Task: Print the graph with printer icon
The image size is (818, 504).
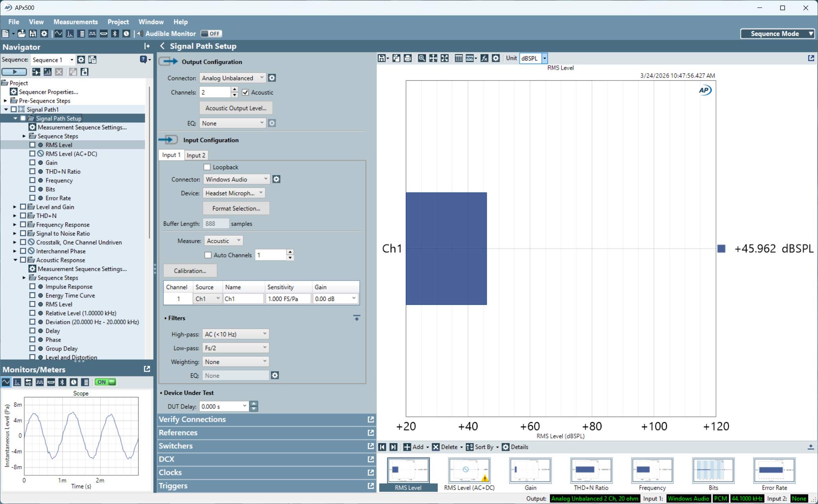Action: tap(408, 58)
